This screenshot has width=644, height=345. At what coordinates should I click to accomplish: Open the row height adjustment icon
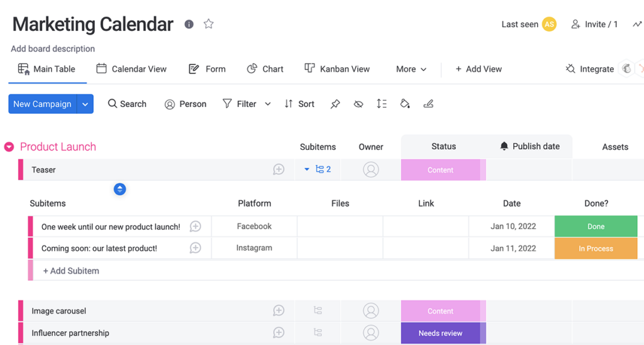[382, 104]
